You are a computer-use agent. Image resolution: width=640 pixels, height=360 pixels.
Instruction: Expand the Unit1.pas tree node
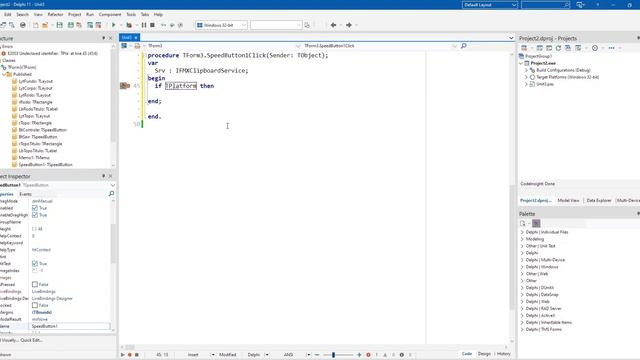[526, 84]
